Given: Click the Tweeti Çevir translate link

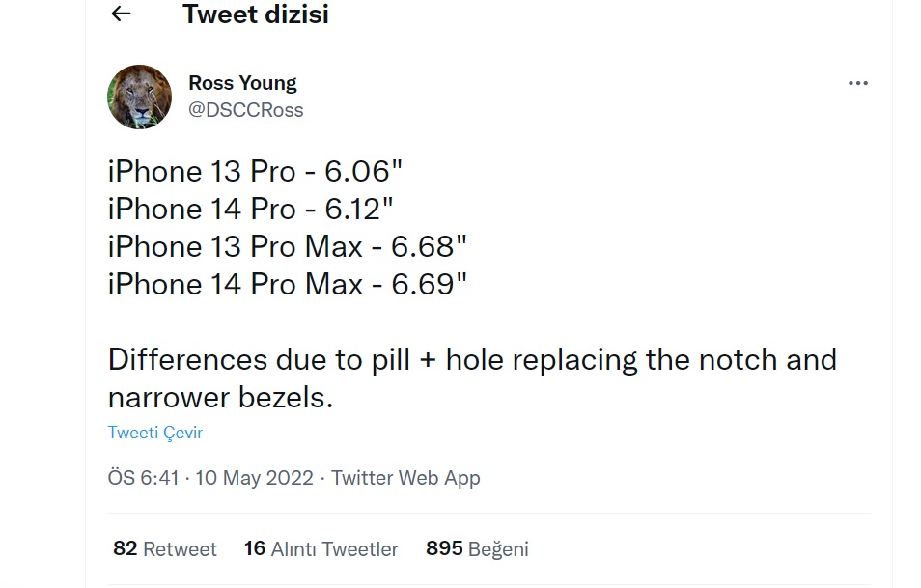Looking at the screenshot, I should [155, 433].
